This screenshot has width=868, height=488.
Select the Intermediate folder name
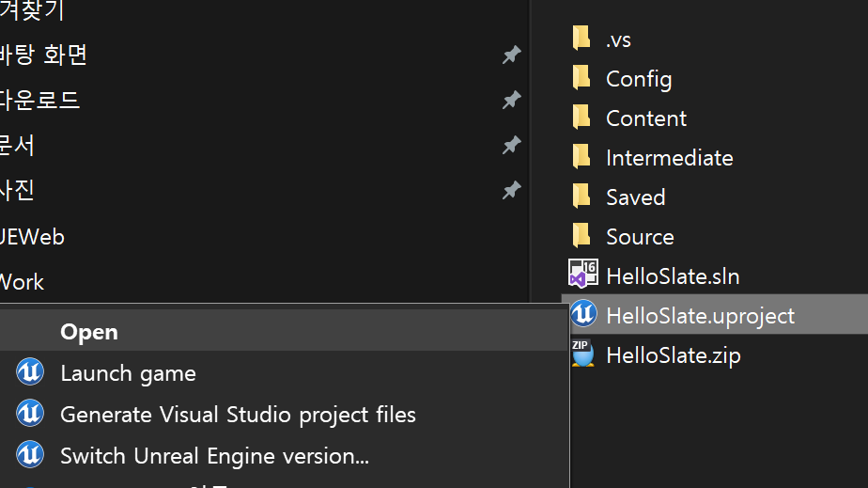(x=669, y=158)
